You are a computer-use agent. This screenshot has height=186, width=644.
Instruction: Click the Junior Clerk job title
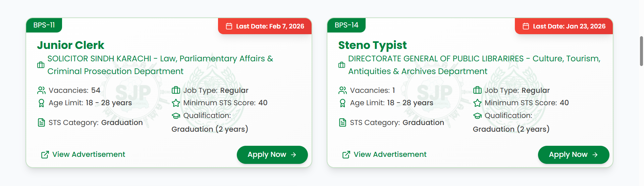[x=71, y=45]
